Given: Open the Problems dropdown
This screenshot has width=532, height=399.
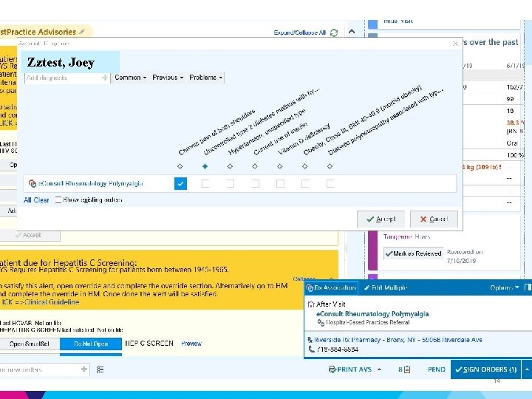Looking at the screenshot, I should (205, 78).
